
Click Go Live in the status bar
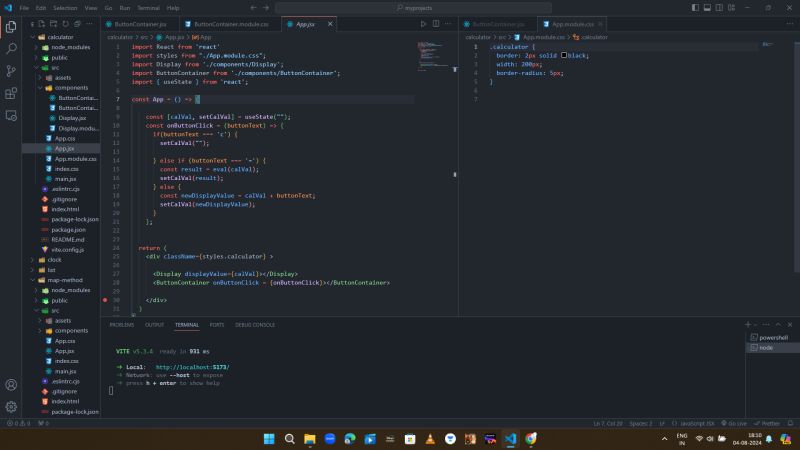(737, 424)
